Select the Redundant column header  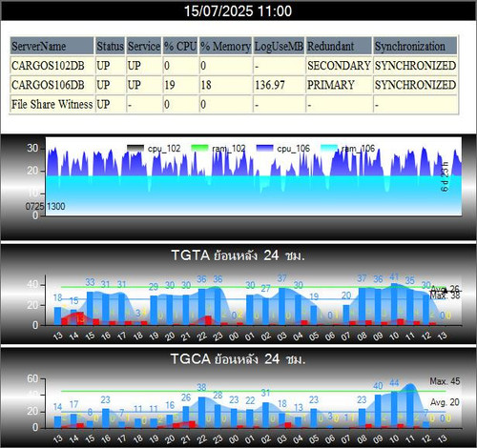click(x=339, y=46)
